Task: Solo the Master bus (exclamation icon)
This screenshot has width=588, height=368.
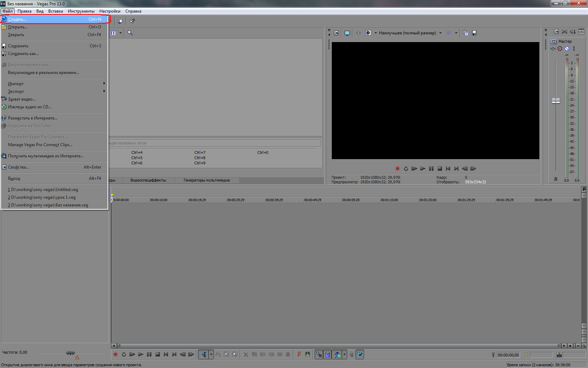Action: click(x=574, y=49)
